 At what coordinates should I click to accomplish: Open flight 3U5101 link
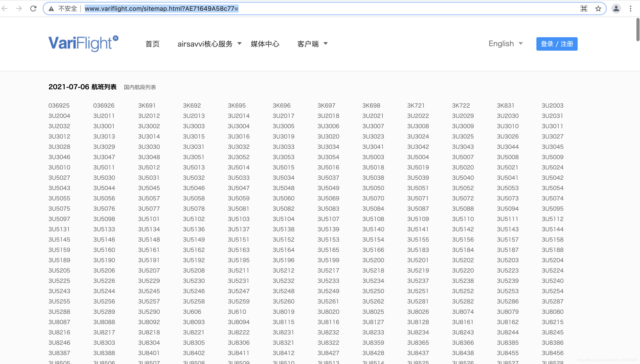[148, 219]
